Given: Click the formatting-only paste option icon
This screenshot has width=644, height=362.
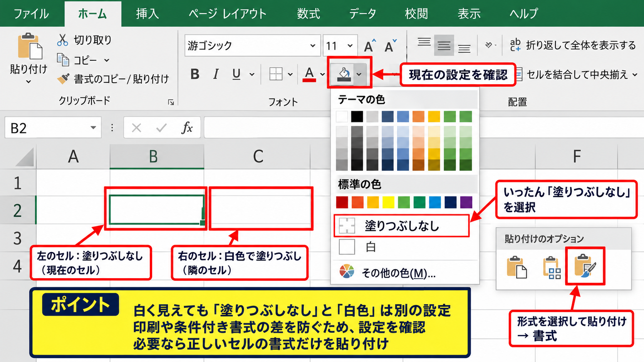Looking at the screenshot, I should pyautogui.click(x=585, y=266).
